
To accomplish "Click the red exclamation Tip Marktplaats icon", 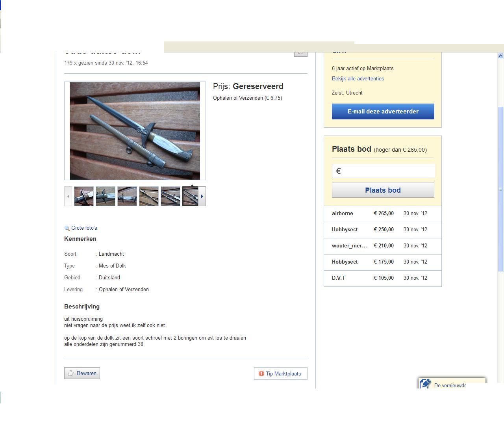I will tap(261, 374).
